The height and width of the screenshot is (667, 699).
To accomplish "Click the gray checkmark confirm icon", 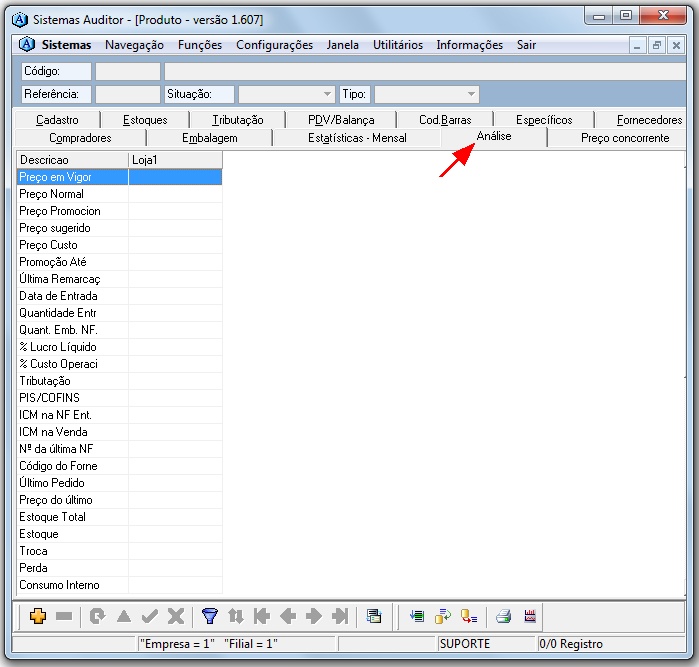I will pos(150,616).
